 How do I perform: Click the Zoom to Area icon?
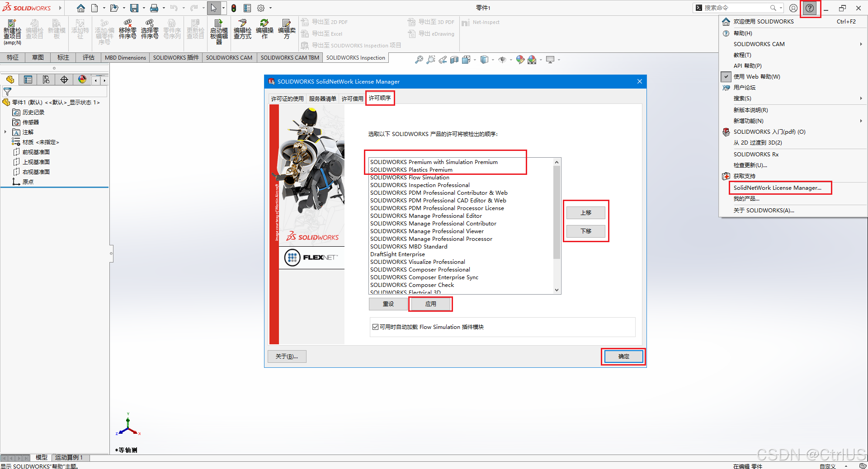click(431, 60)
